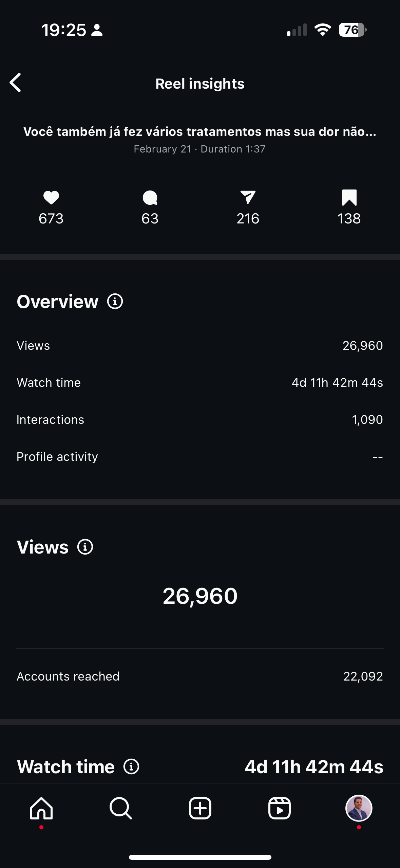Open the Overview info icon
400x868 pixels.
(115, 302)
